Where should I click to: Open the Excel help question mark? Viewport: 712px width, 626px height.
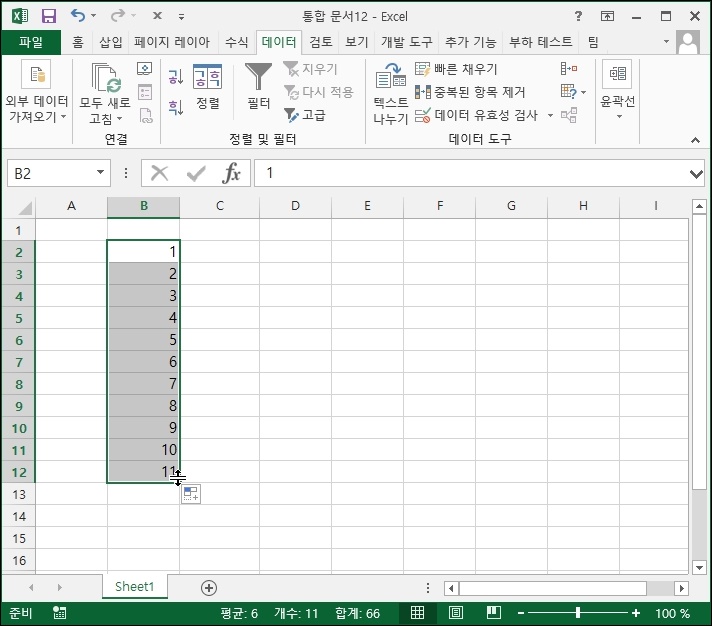(x=578, y=16)
